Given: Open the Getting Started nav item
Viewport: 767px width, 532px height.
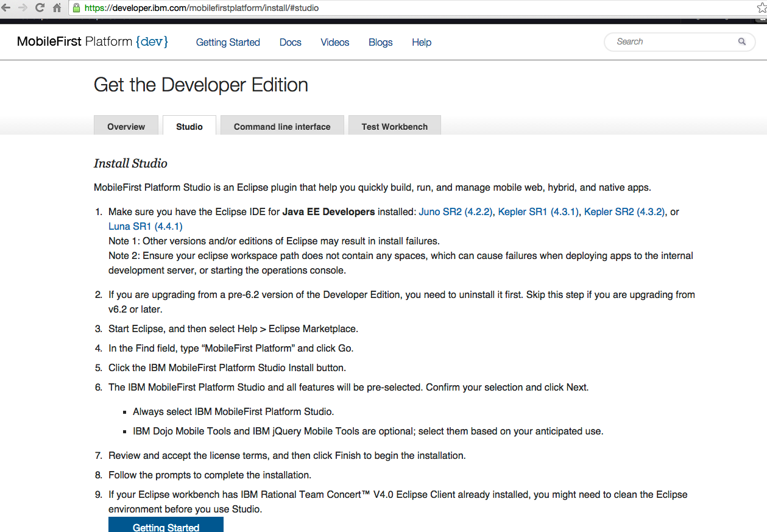Looking at the screenshot, I should click(228, 42).
